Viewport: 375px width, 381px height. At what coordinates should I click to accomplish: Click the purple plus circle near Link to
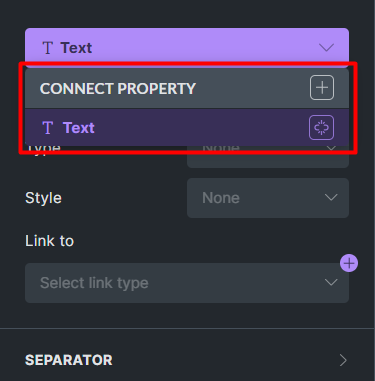tap(349, 263)
